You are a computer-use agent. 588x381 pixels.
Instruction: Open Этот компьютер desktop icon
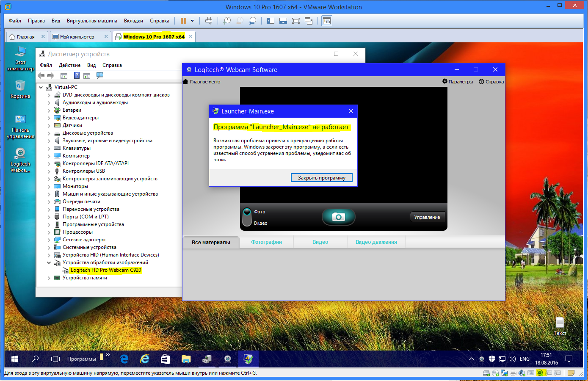(x=20, y=59)
